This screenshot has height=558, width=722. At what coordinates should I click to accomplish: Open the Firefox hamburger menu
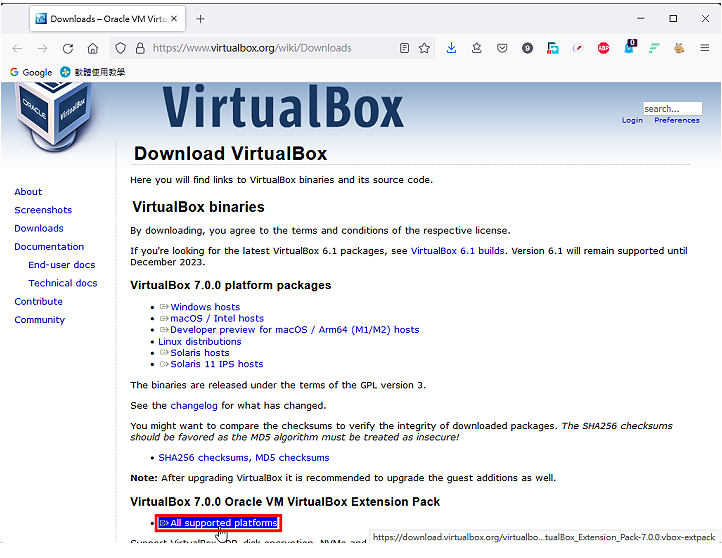coord(705,48)
